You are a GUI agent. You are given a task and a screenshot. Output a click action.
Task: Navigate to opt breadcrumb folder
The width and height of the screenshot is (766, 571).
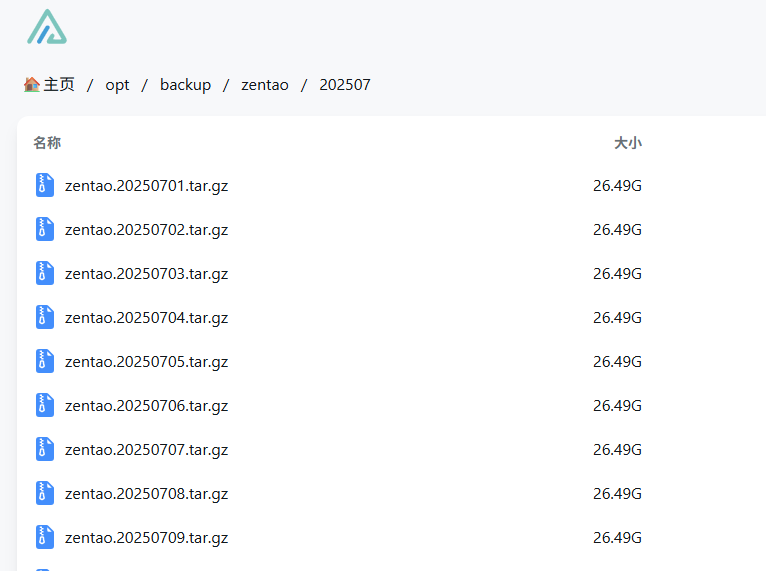pos(117,85)
